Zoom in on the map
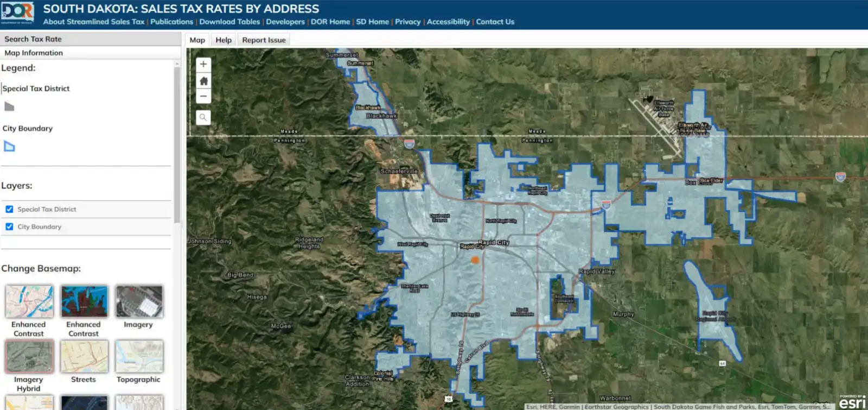868x410 pixels. [x=203, y=64]
